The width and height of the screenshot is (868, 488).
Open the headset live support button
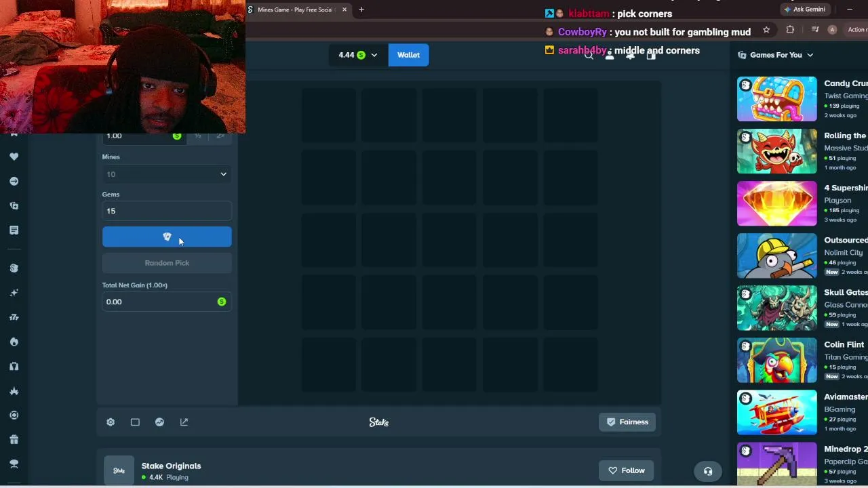pyautogui.click(x=708, y=472)
